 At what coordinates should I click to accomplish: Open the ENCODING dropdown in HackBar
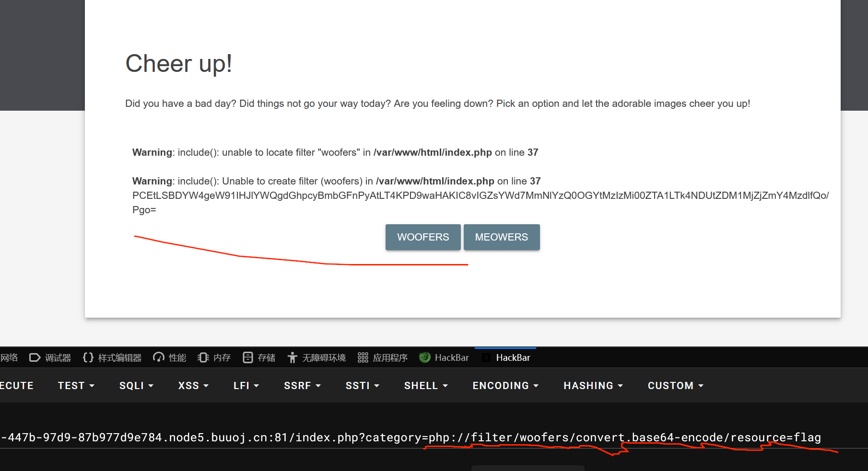(x=505, y=386)
